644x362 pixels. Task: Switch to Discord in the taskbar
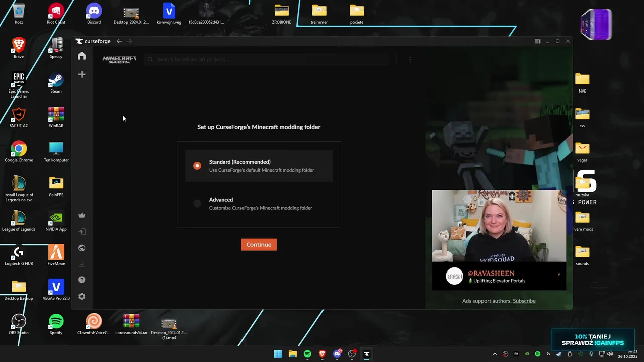337,354
